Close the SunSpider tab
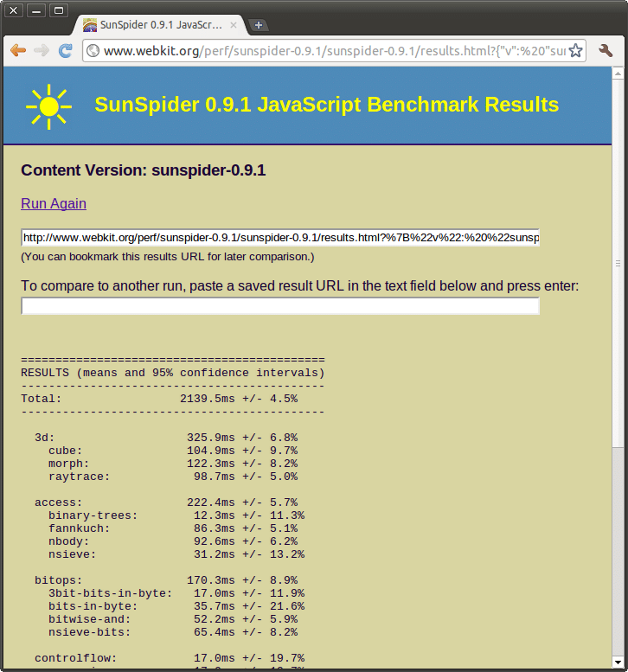Screen dimensions: 628x672 (x=234, y=25)
